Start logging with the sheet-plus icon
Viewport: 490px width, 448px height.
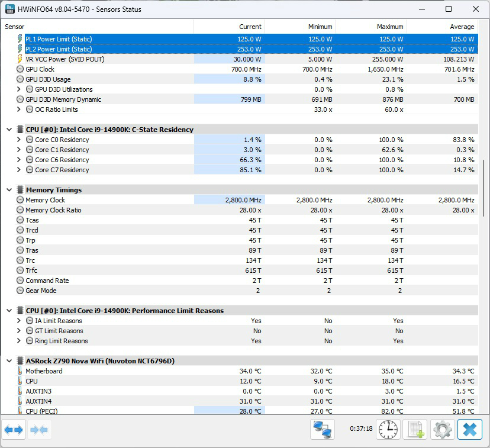click(x=415, y=429)
